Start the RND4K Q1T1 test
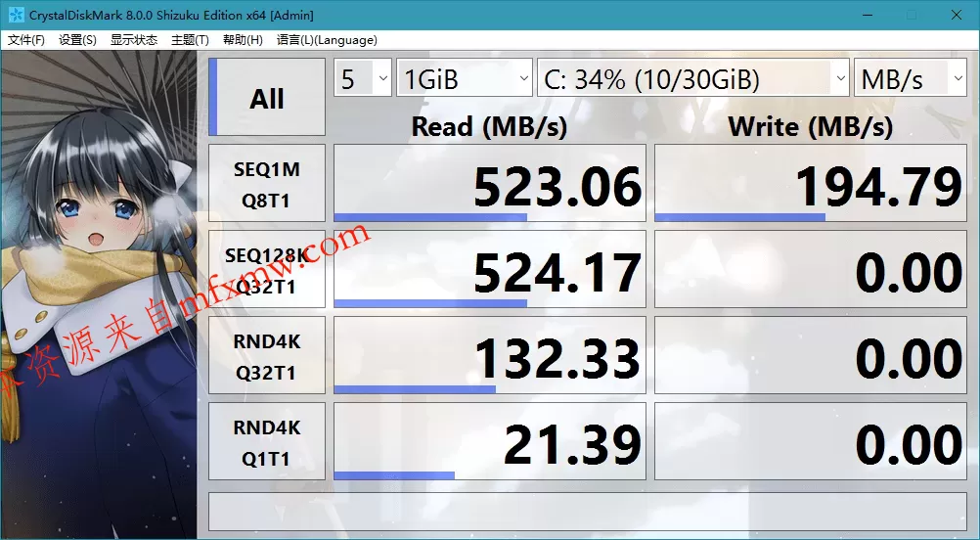 pos(267,441)
